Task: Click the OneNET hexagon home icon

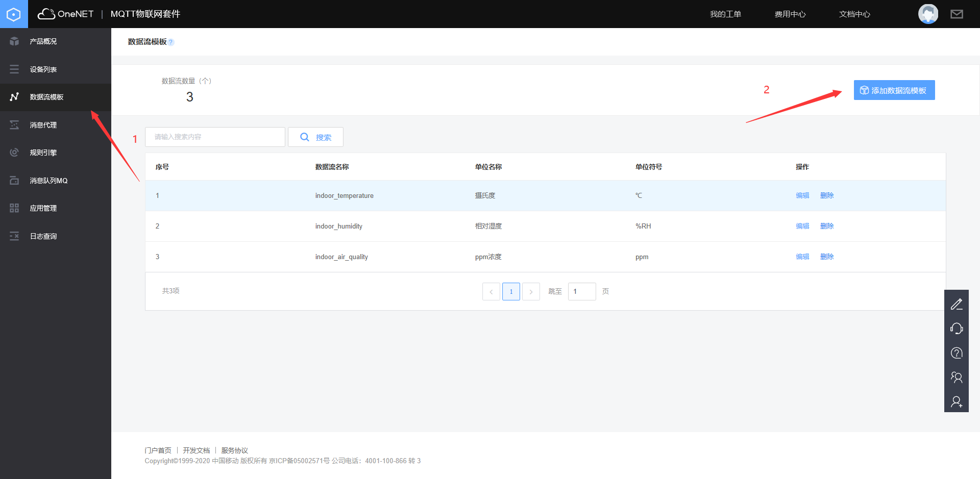Action: [x=14, y=14]
